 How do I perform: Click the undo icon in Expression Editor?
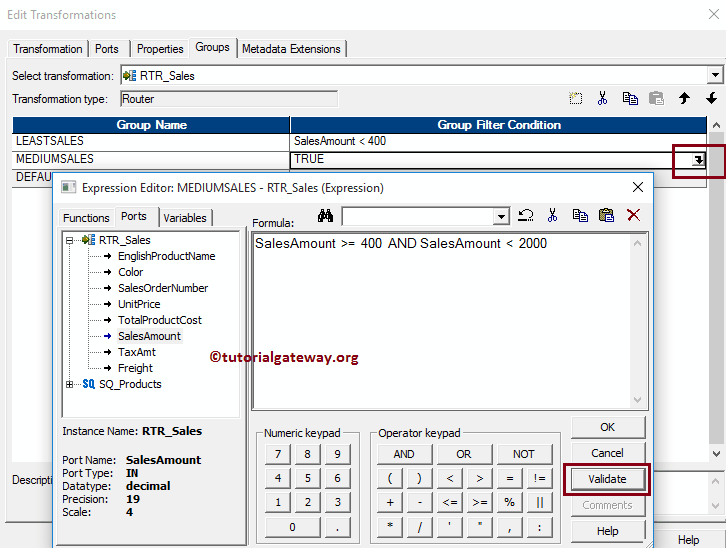526,215
